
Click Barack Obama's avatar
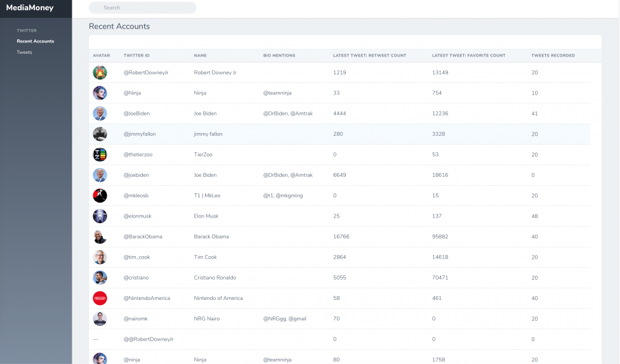click(100, 237)
